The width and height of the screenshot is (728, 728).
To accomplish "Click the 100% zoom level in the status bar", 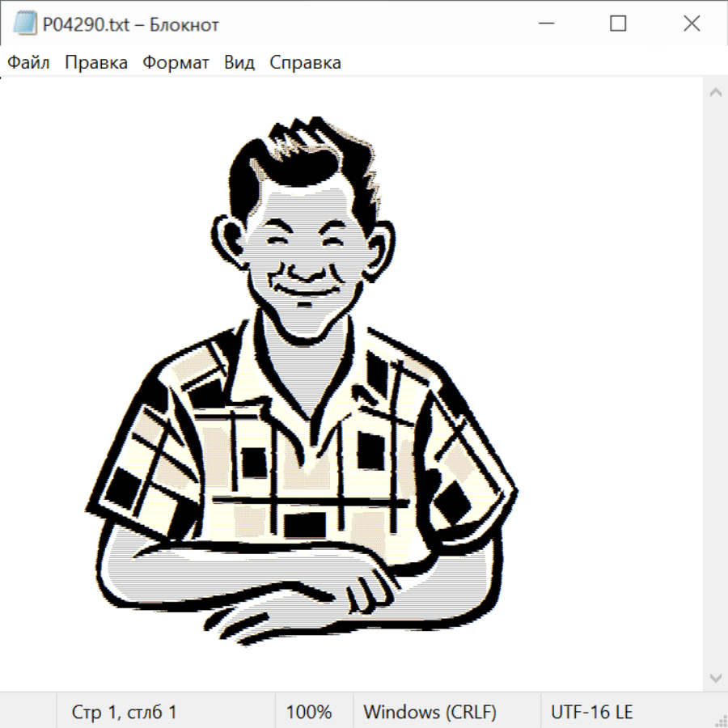I will tap(309, 713).
